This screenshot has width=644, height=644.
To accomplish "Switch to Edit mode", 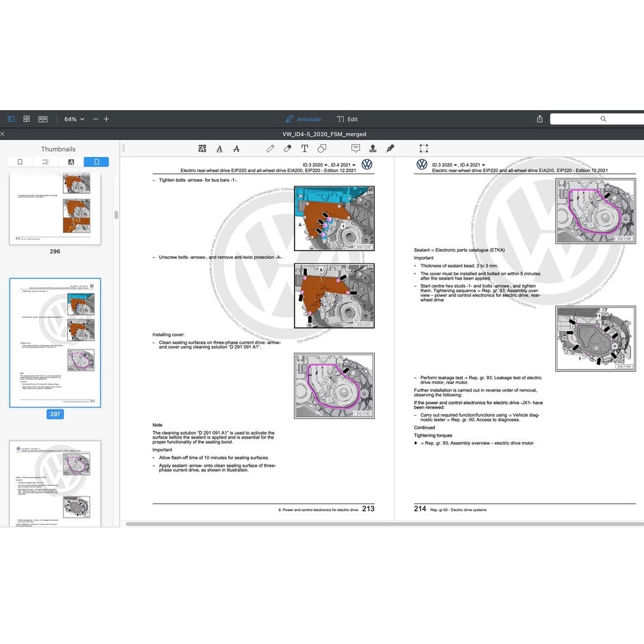I will pos(347,119).
